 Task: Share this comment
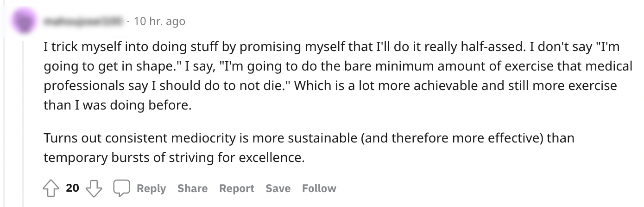(192, 188)
